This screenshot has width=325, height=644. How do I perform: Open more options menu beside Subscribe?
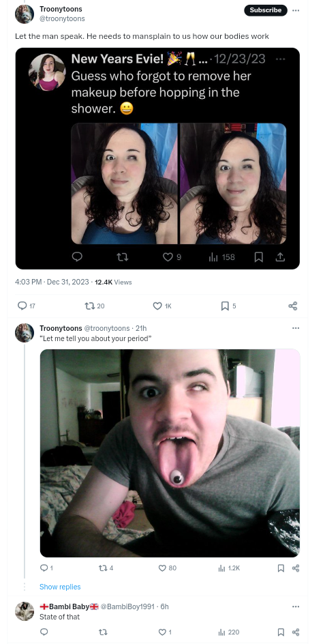296,10
